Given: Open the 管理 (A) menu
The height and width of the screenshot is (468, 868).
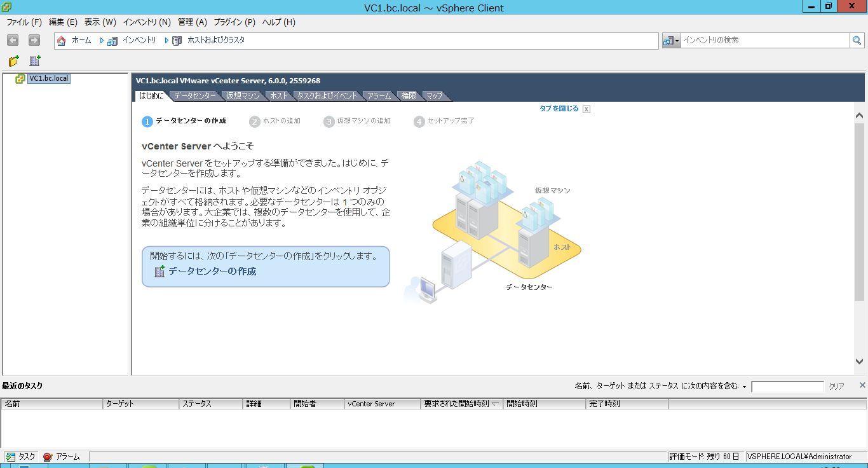Looking at the screenshot, I should [x=193, y=22].
